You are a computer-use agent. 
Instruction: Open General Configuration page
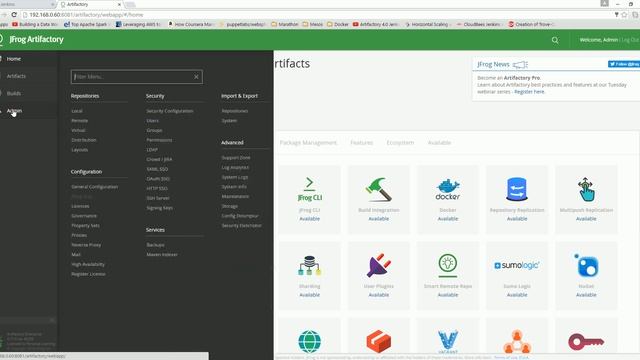pyautogui.click(x=95, y=187)
